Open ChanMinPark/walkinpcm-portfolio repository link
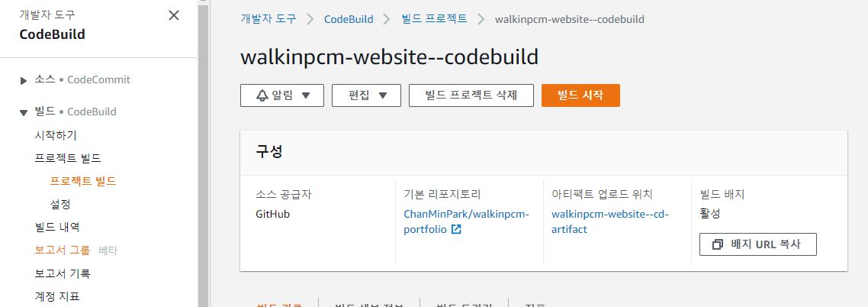 pyautogui.click(x=466, y=221)
